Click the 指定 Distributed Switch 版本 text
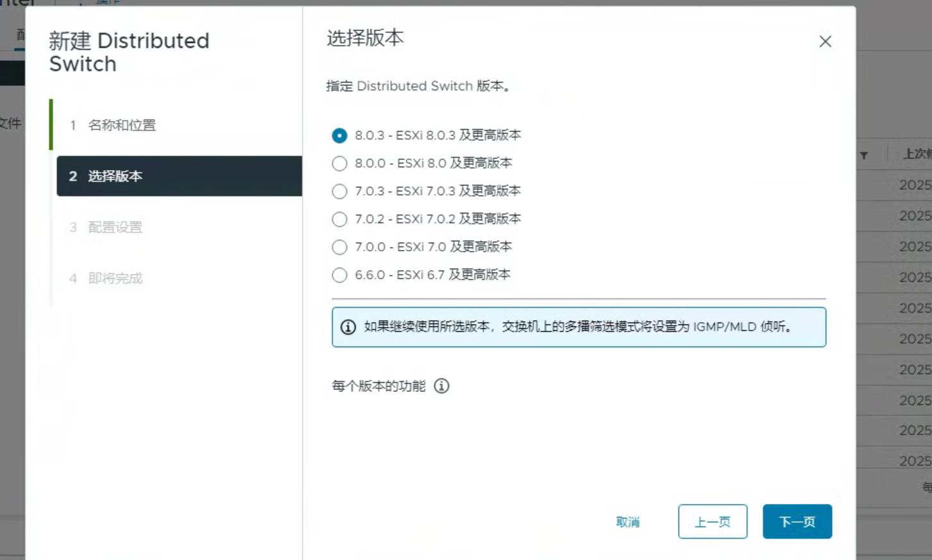932x560 pixels. point(418,86)
